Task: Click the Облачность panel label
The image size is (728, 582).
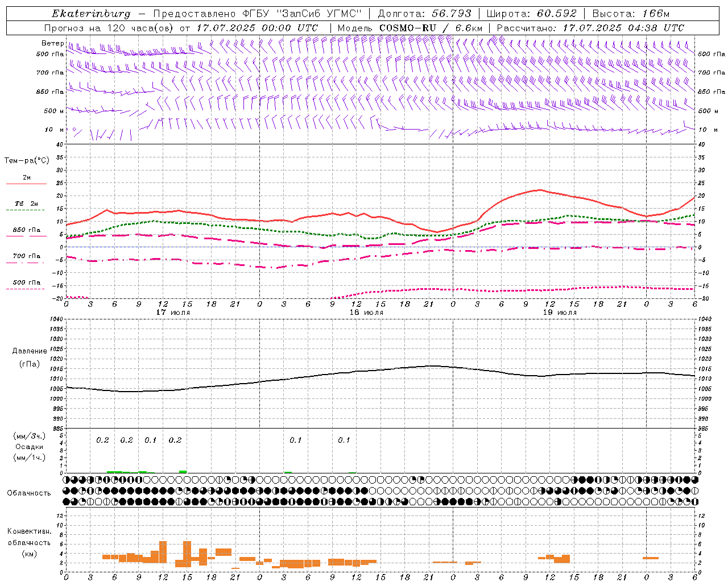Action: [29, 493]
